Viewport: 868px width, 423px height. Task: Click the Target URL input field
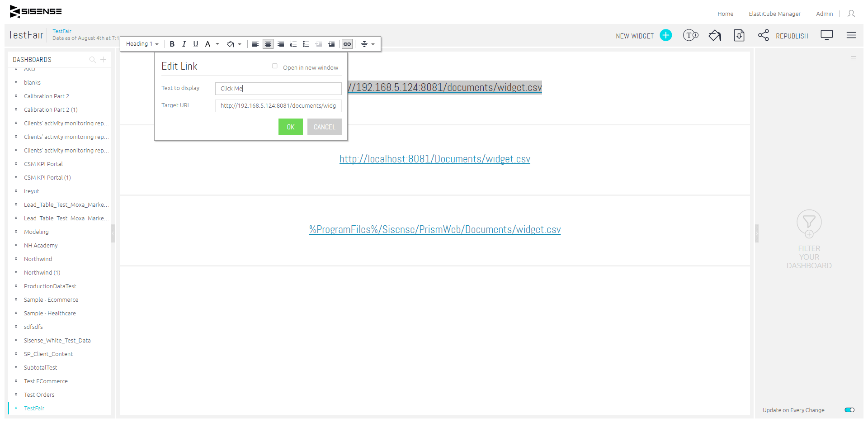[278, 106]
